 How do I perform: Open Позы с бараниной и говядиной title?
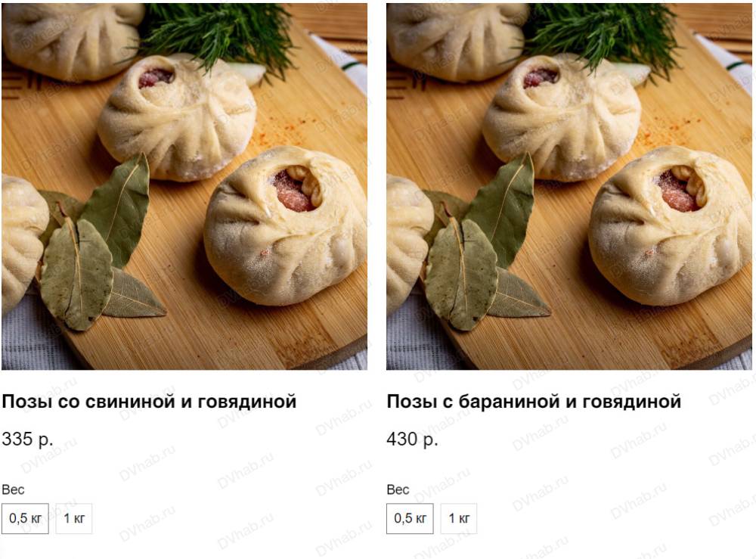534,401
